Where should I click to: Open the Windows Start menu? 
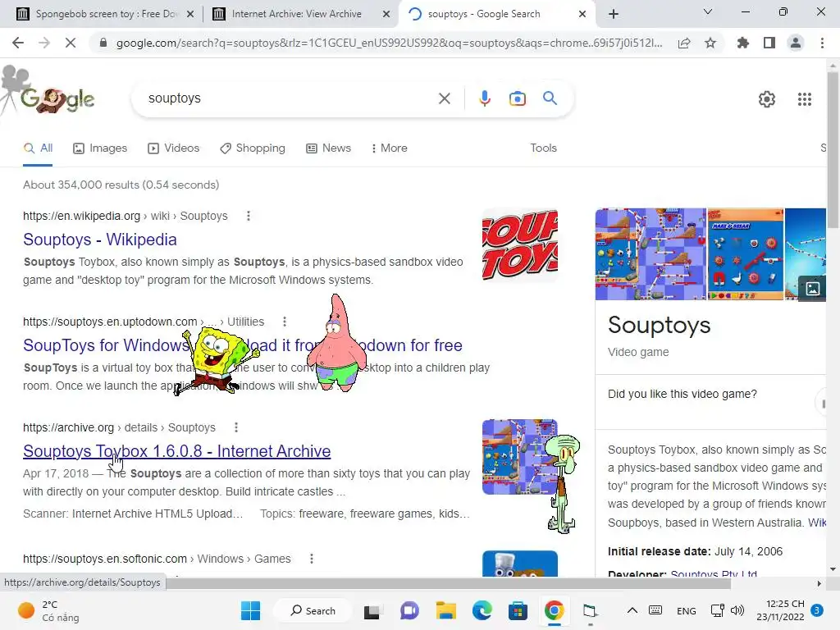pos(250,610)
